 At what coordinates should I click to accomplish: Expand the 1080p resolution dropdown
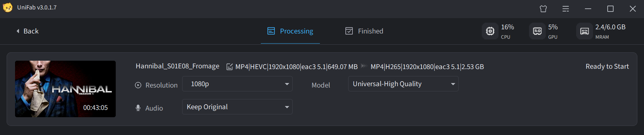coord(237,84)
